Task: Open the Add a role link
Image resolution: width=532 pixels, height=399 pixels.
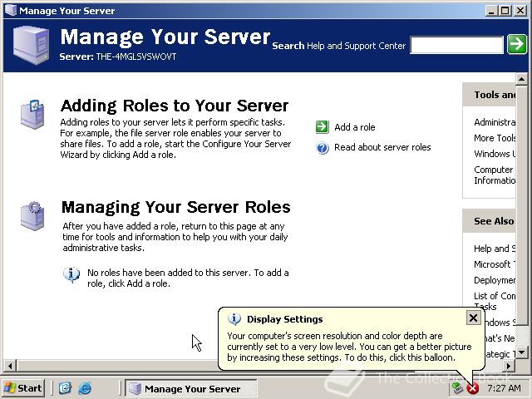Action: 355,127
